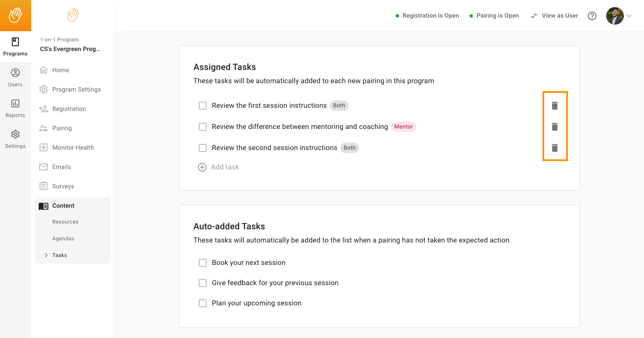The width and height of the screenshot is (644, 338).
Task: Click the Program Settings gear icon
Action: (x=44, y=89)
